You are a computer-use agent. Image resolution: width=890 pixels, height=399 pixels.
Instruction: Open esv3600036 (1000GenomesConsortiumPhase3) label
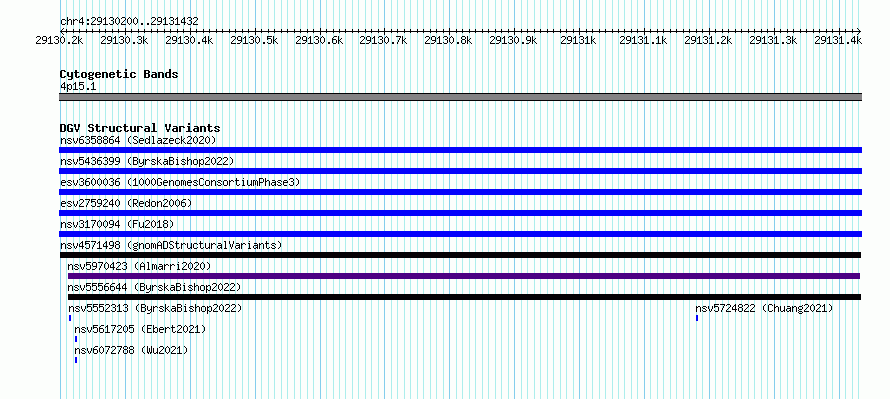pyautogui.click(x=180, y=182)
